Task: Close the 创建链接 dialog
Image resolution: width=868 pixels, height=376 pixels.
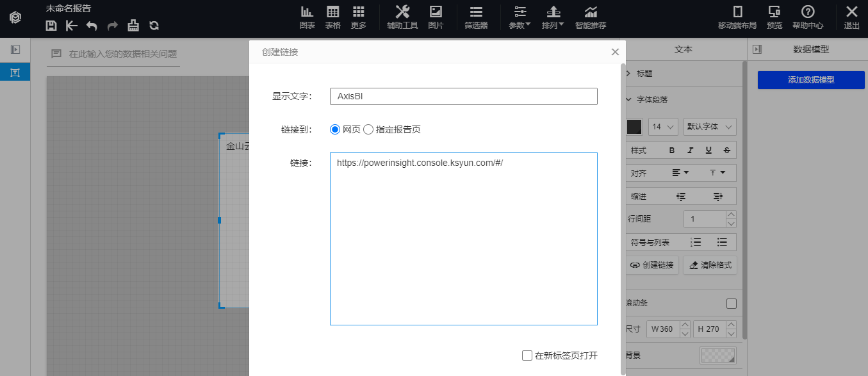Action: [615, 52]
